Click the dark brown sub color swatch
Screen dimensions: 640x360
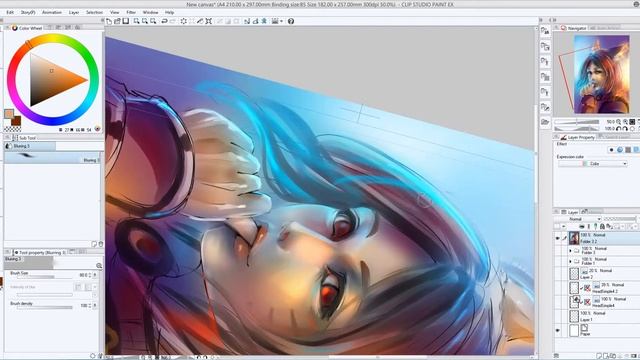tap(16, 121)
